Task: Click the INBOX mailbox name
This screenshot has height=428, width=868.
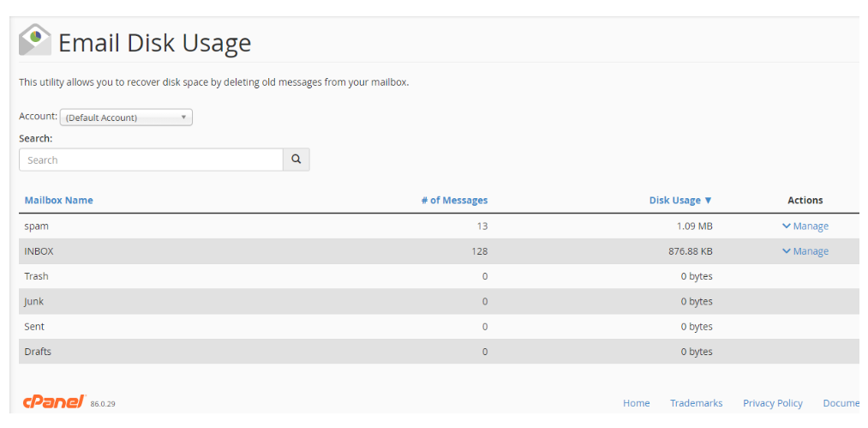Action: [x=39, y=251]
